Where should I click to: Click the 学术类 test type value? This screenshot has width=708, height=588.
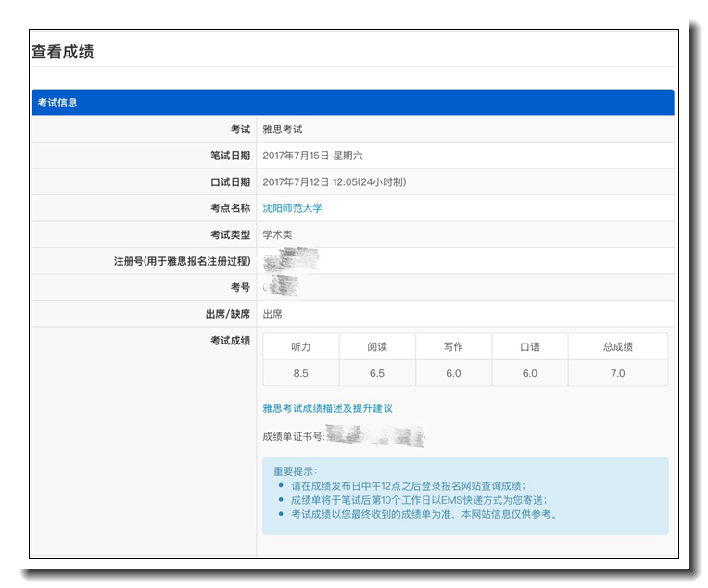pos(277,235)
